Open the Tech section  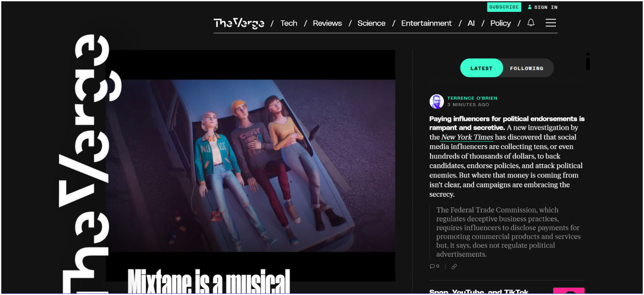[289, 23]
